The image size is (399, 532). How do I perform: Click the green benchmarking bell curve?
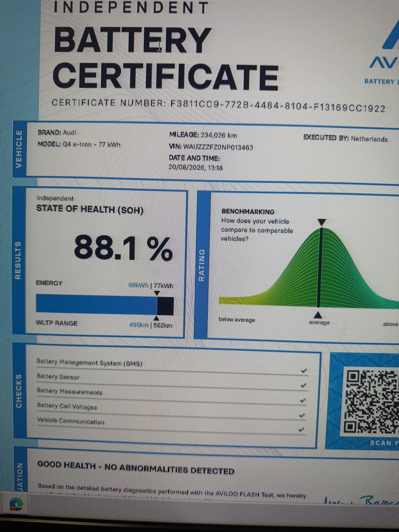[309, 268]
